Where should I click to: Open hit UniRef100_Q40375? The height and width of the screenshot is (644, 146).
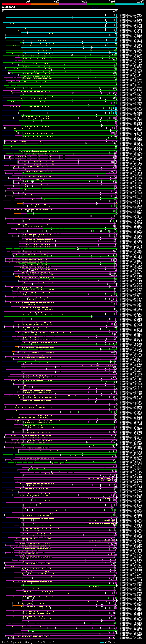pos(131,17)
